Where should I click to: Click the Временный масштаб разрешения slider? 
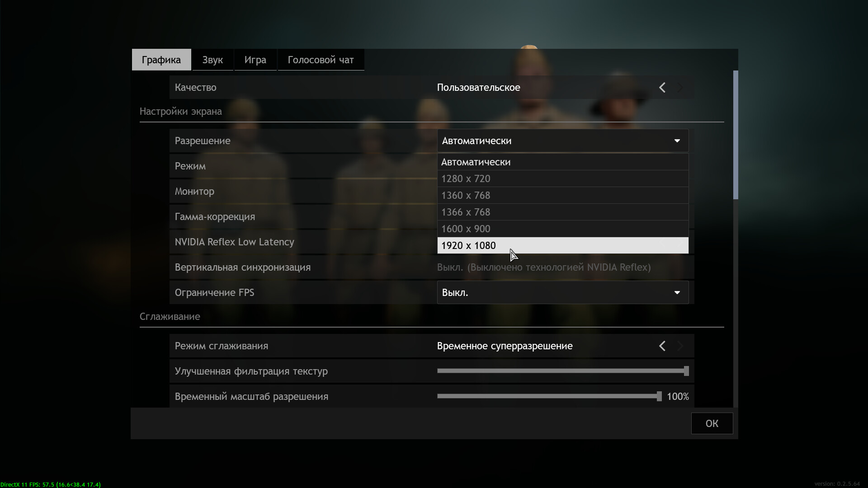(x=549, y=396)
